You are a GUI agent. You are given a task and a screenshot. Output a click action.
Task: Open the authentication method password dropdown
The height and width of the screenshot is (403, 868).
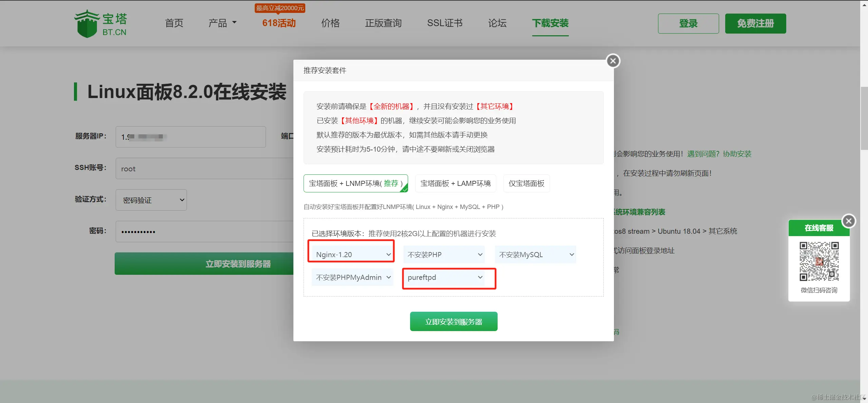[151, 200]
